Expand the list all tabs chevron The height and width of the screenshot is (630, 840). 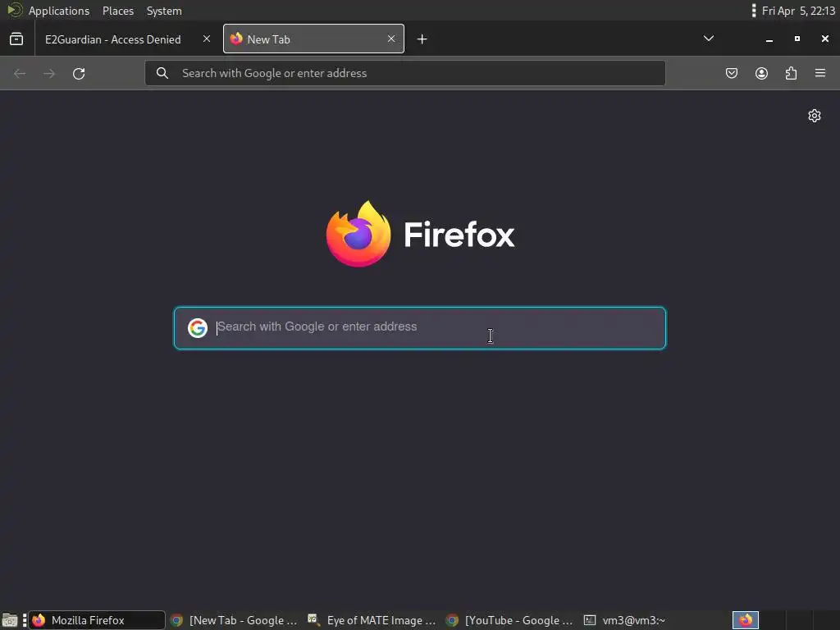coord(708,39)
